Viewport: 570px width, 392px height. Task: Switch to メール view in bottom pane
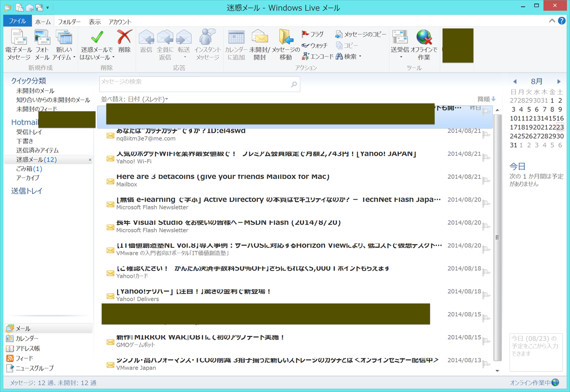[x=48, y=328]
